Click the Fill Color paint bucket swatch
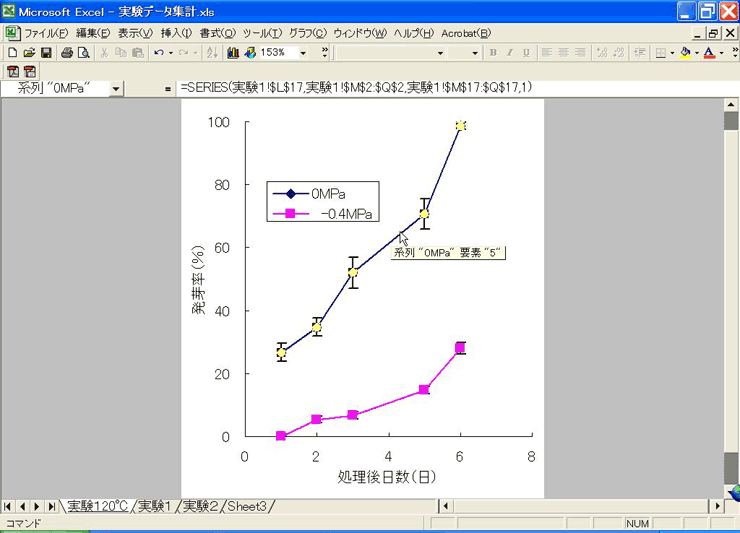Screen dimensions: 740x533 coord(685,52)
